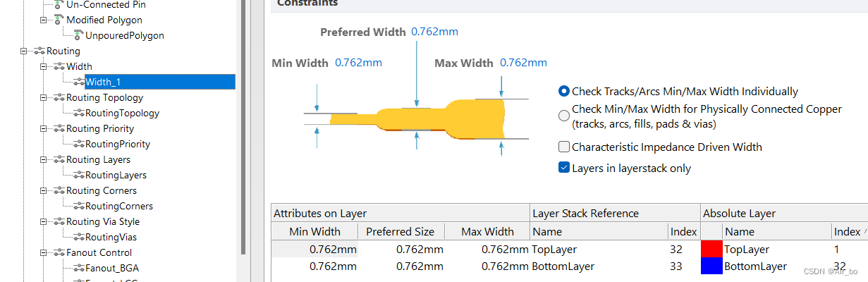Click the UnpouredPolygon rule icon

pos(78,35)
